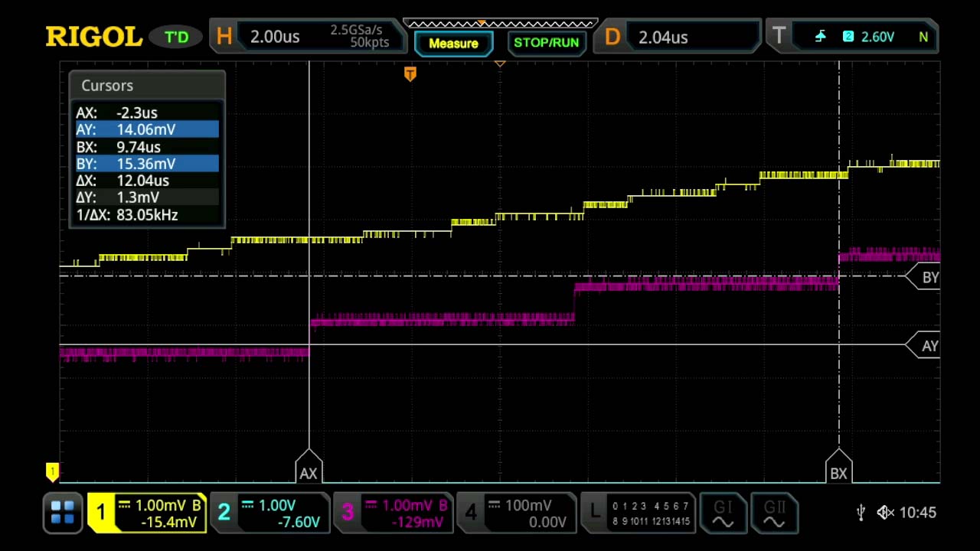Open the delay time 2.04us menu
The width and height of the screenshot is (980, 551).
663,36
